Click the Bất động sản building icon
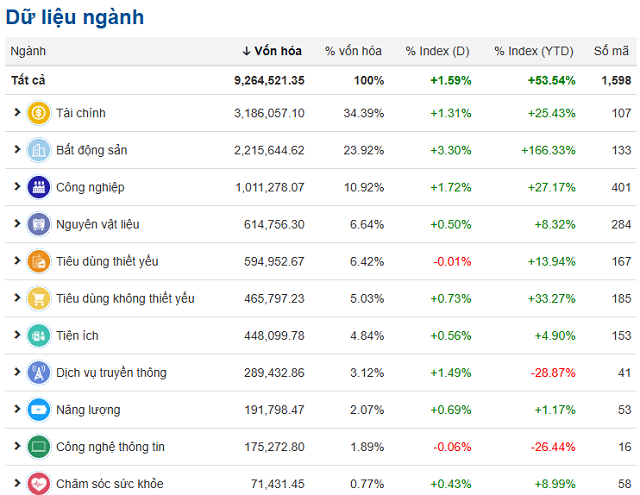The image size is (640, 495). click(x=39, y=150)
